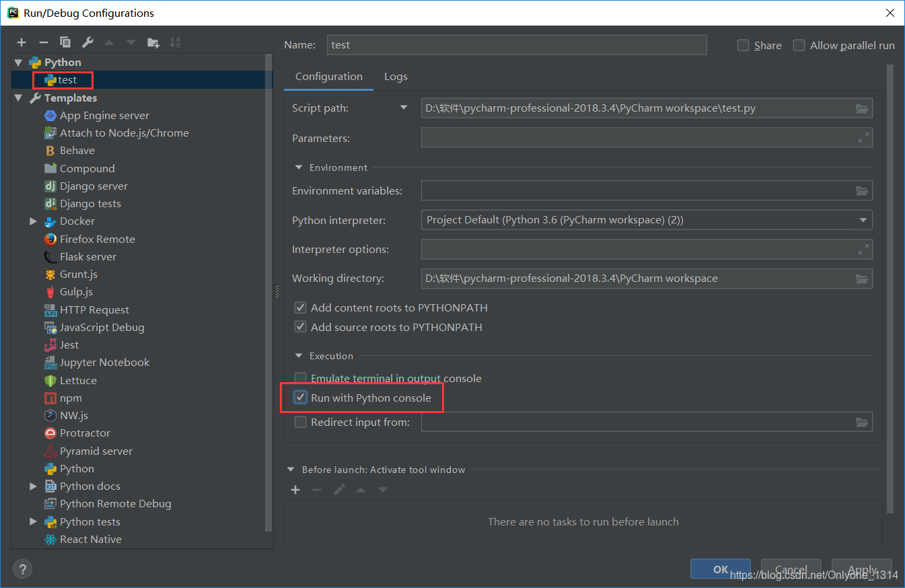Select Attach to Node.js/Chrome template
Screen dimensions: 905x588
(x=116, y=133)
